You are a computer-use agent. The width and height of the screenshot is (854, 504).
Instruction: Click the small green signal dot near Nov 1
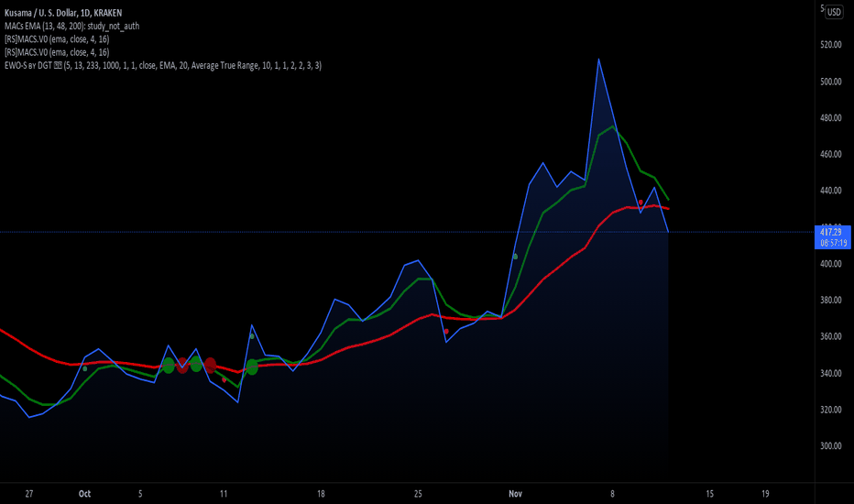tap(515, 257)
